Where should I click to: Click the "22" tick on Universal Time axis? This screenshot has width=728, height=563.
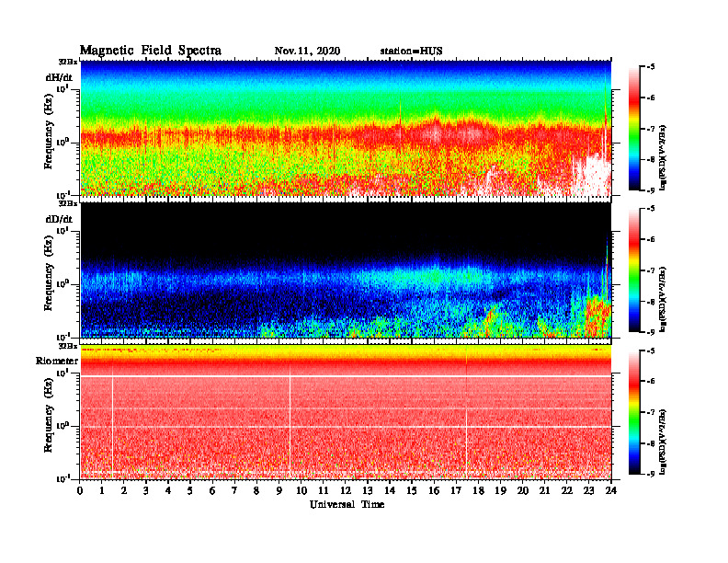[x=567, y=491]
